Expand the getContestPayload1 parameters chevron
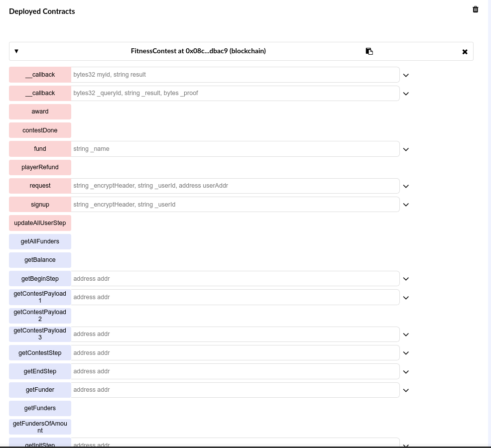 406,298
